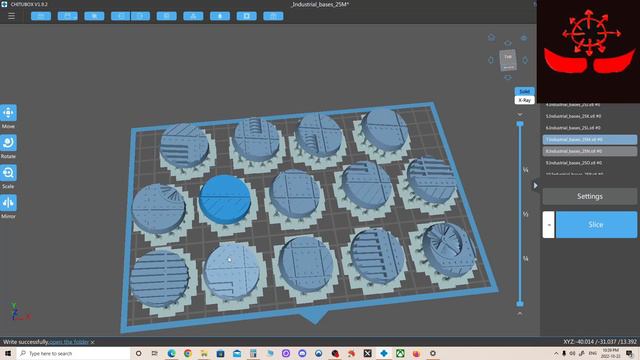Click the taskbar clock and date
The height and width of the screenshot is (360, 640).
[611, 353]
